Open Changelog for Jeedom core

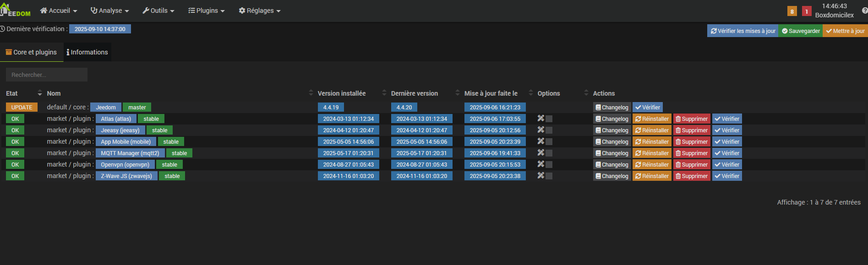[612, 107]
